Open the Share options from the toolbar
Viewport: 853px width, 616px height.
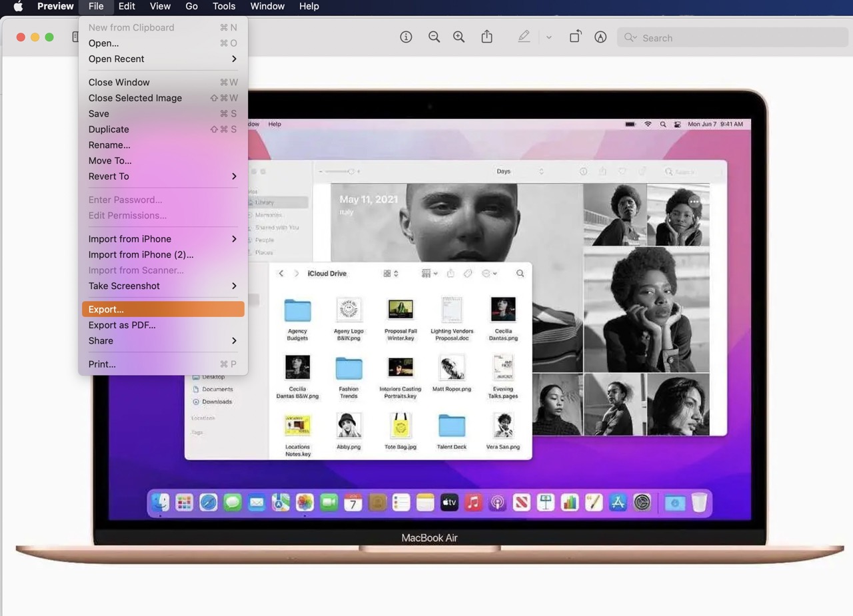486,37
